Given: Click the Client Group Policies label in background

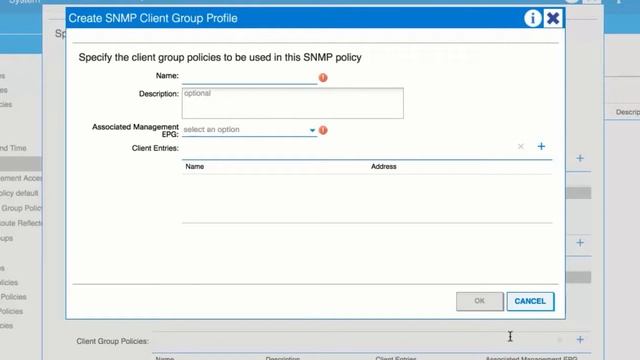Looking at the screenshot, I should (112, 341).
